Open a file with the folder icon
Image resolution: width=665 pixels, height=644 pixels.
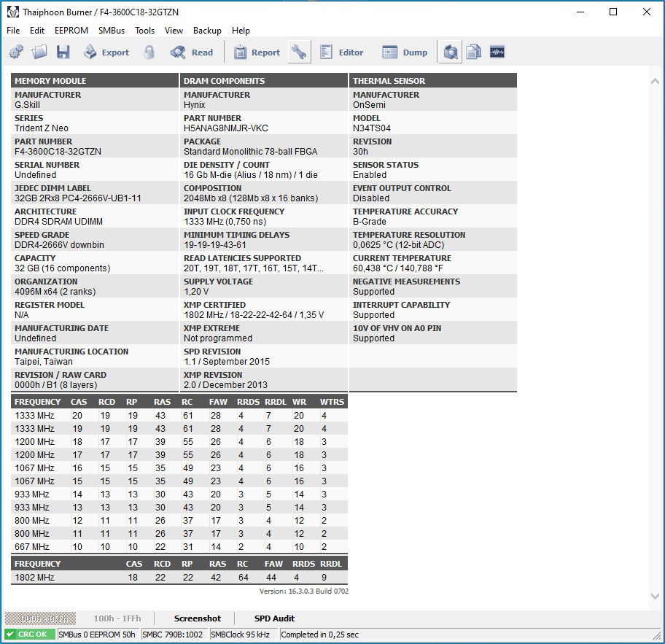39,53
